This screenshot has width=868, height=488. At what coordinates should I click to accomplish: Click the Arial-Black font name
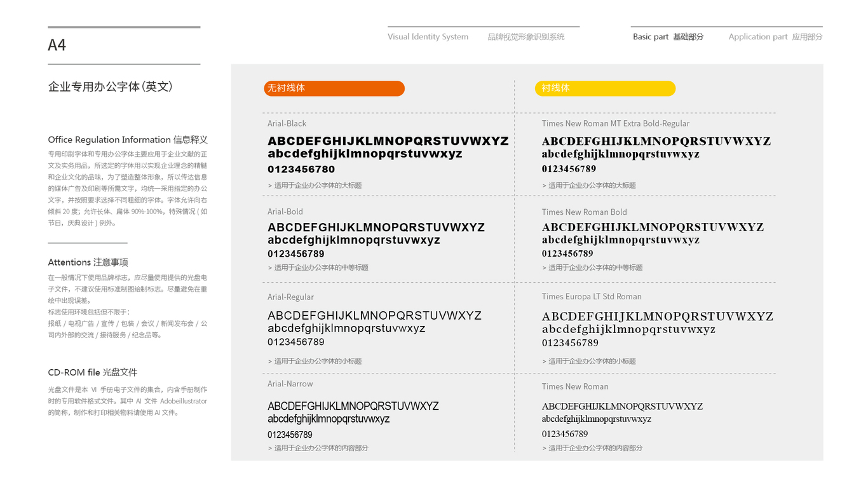[287, 123]
